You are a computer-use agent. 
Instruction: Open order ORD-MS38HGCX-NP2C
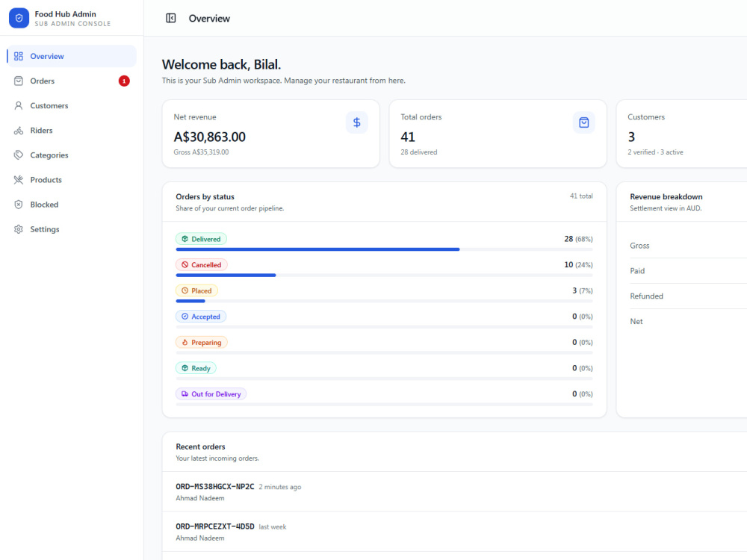coord(215,487)
